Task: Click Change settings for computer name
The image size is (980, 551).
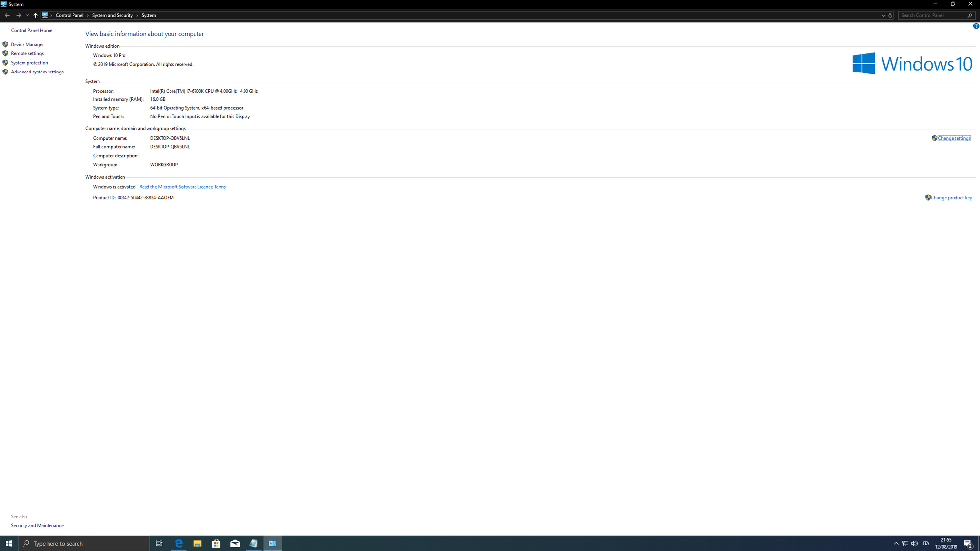Action: [954, 138]
